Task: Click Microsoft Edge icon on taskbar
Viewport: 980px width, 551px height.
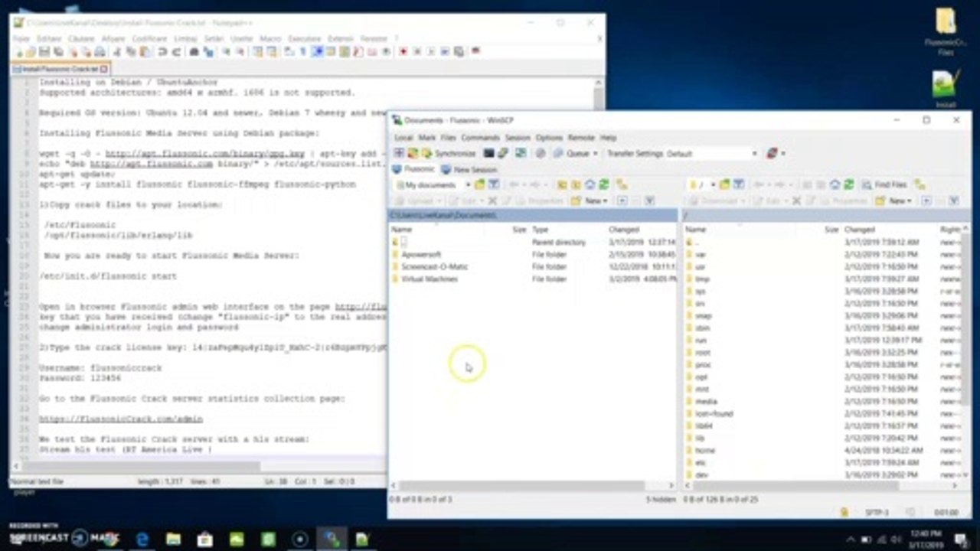Action: tap(142, 540)
